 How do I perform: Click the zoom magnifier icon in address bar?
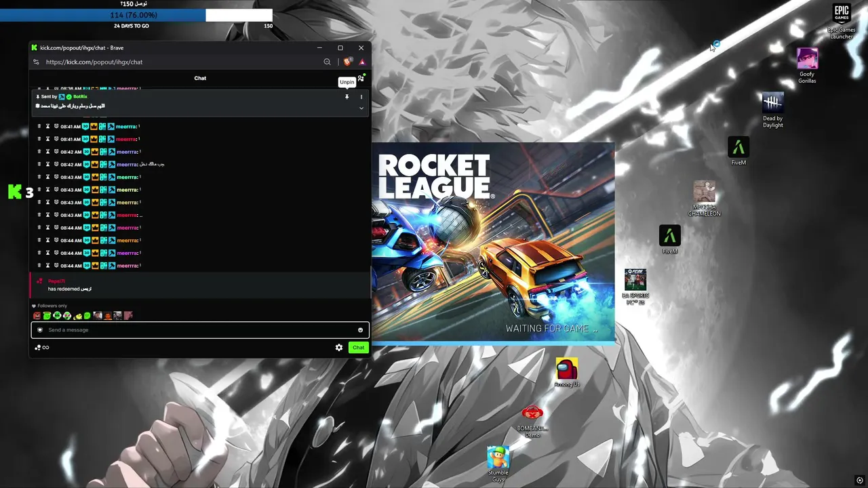coord(327,62)
